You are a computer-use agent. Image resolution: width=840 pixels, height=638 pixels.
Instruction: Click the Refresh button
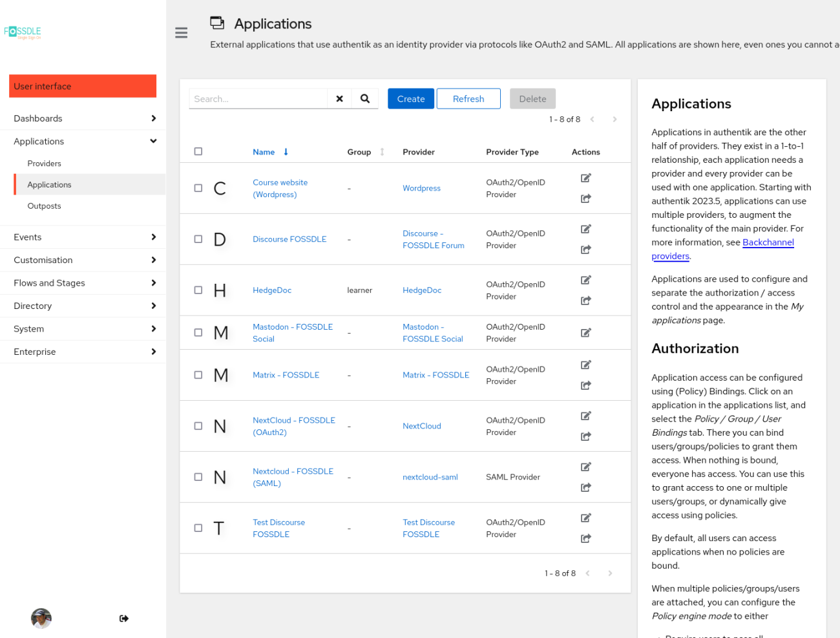tap(468, 99)
